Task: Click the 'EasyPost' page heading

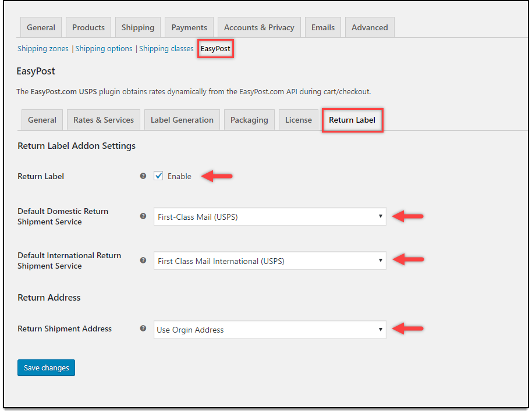Action: pyautogui.click(x=36, y=71)
